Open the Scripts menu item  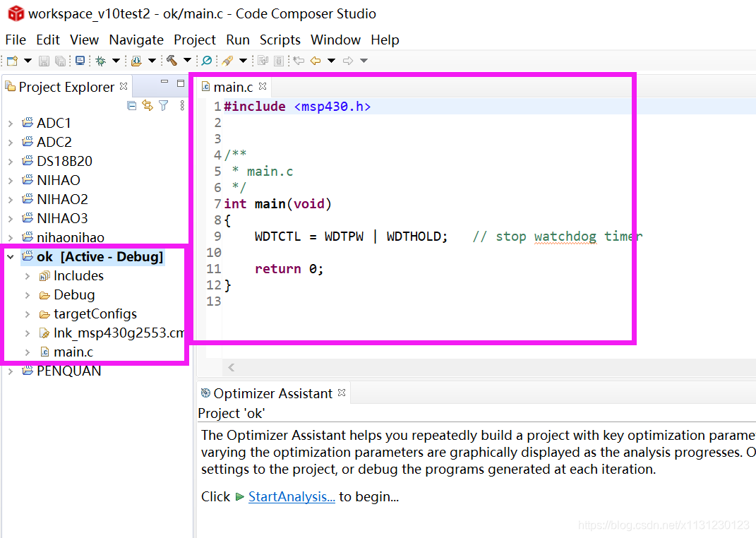click(280, 40)
